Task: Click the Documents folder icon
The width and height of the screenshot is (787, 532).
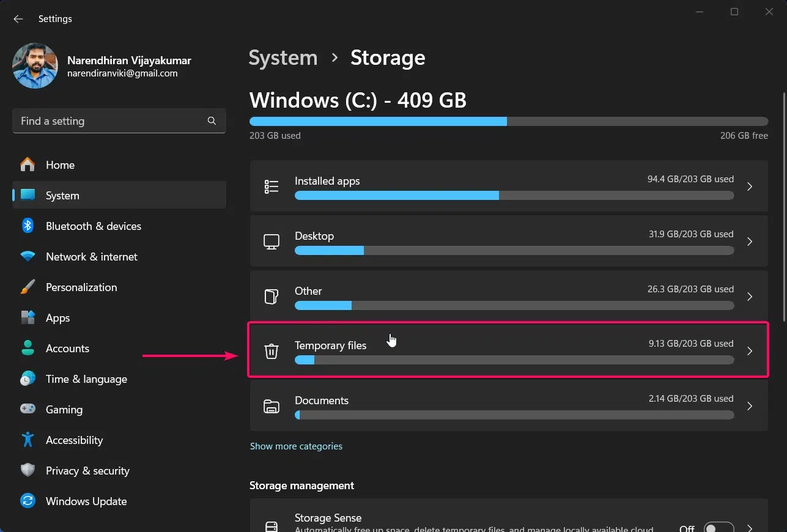Action: coord(272,406)
